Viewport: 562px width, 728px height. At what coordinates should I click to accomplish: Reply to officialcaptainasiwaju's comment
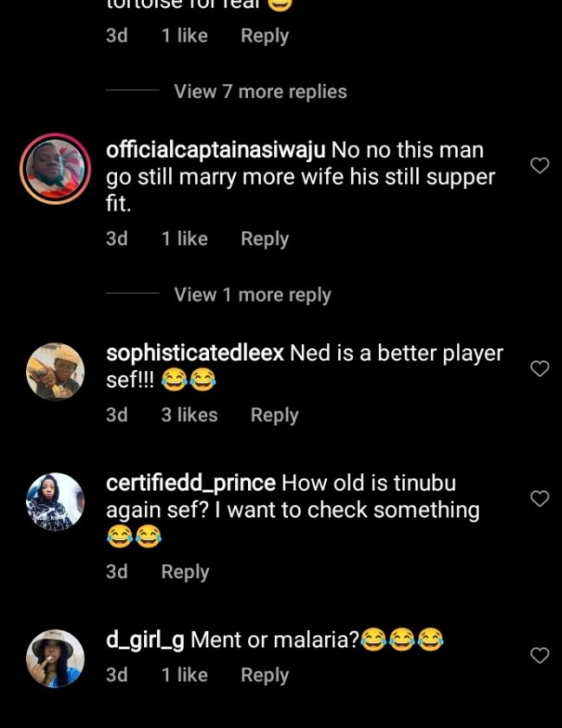[x=265, y=239]
